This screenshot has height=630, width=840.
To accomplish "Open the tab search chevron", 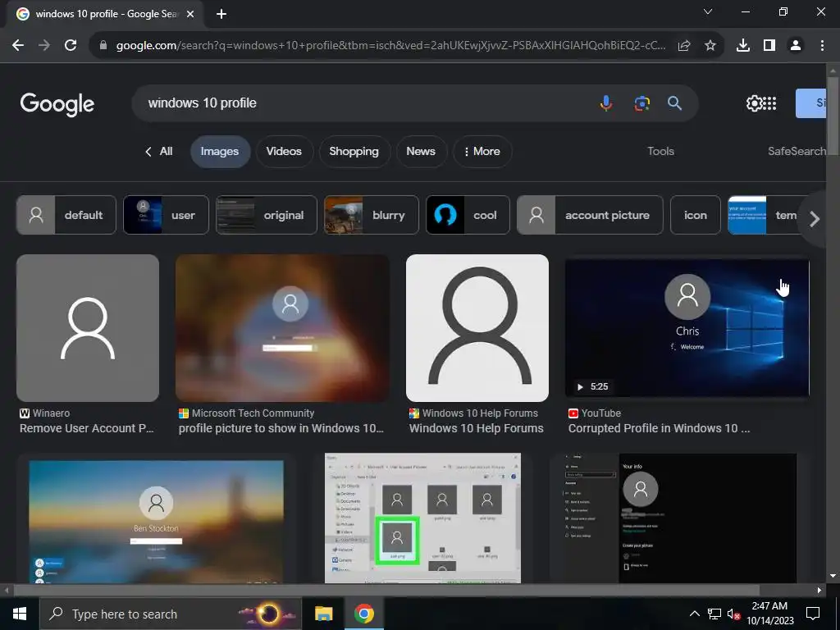I will (708, 11).
